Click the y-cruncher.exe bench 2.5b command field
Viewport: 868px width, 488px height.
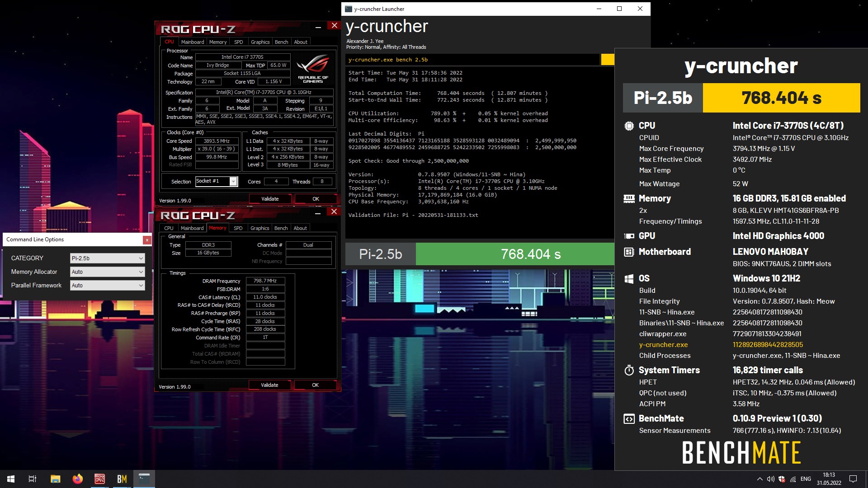[x=473, y=60]
